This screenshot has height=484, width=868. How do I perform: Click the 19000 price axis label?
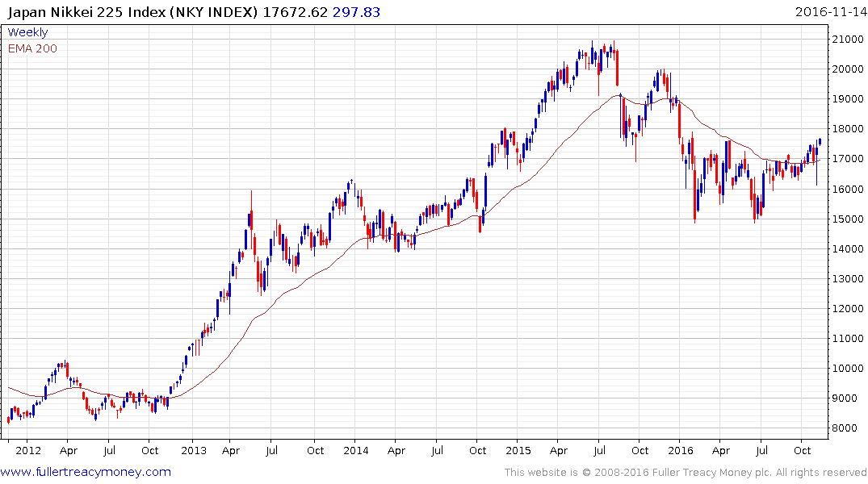848,99
